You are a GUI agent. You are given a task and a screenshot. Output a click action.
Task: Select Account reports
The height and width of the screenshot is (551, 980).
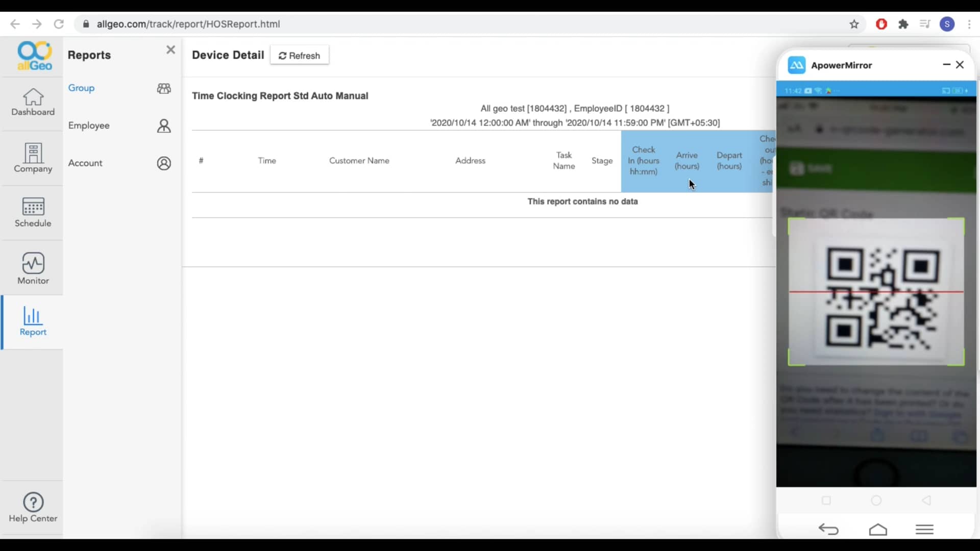[85, 163]
